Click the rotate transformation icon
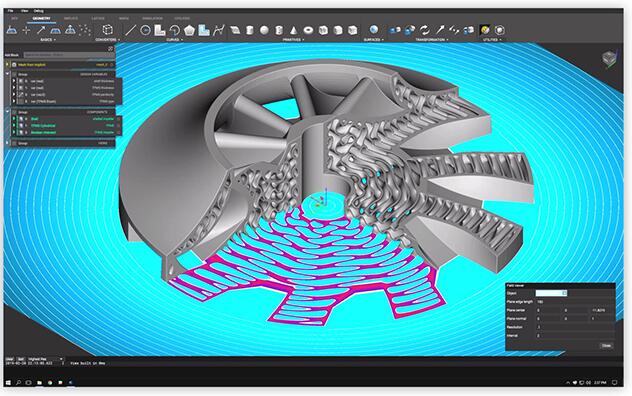632x396 pixels. click(424, 30)
